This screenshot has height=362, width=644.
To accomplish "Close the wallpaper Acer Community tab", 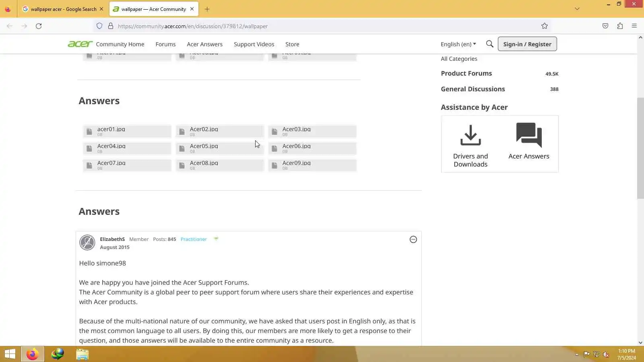I will click(x=192, y=9).
